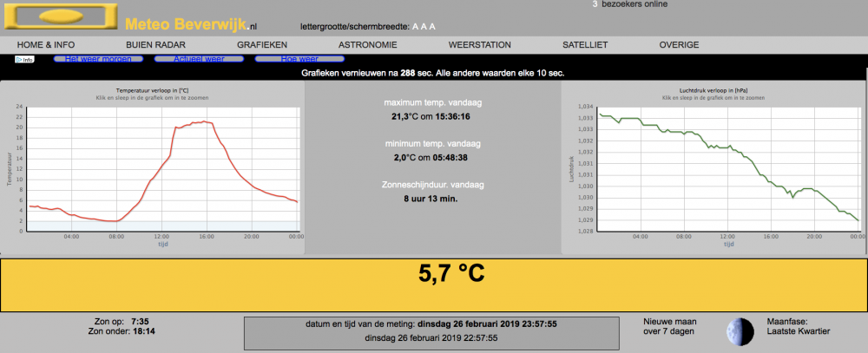The image size is (868, 353).
Task: Click the moon phase image
Action: click(740, 331)
